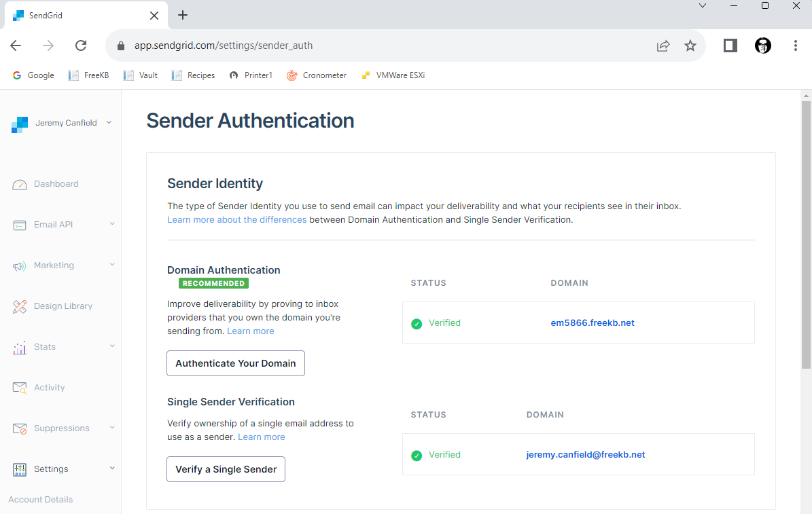812x514 pixels.
Task: Open Learn more under Domain Authentication
Action: [x=251, y=331]
